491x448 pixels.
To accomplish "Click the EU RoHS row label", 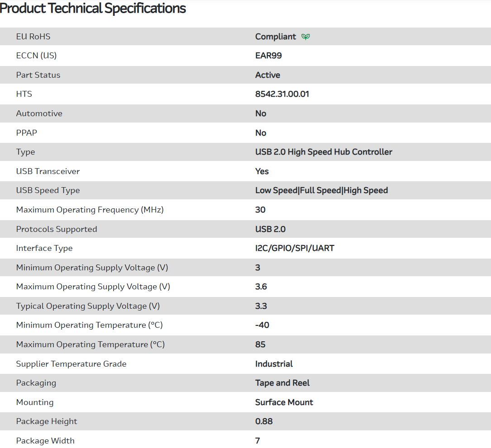I will [x=33, y=37].
